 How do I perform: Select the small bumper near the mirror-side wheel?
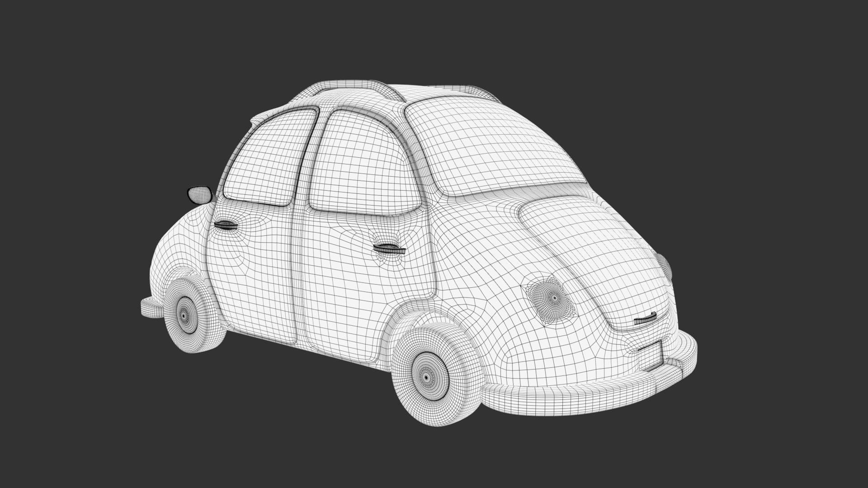click(x=153, y=307)
